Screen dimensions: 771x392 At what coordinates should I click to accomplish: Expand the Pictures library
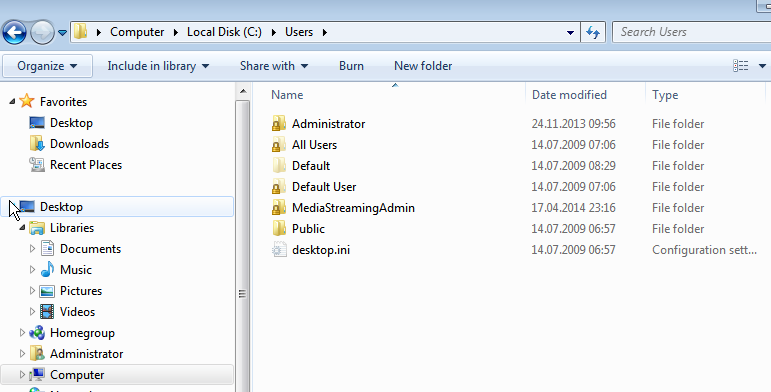tap(32, 291)
